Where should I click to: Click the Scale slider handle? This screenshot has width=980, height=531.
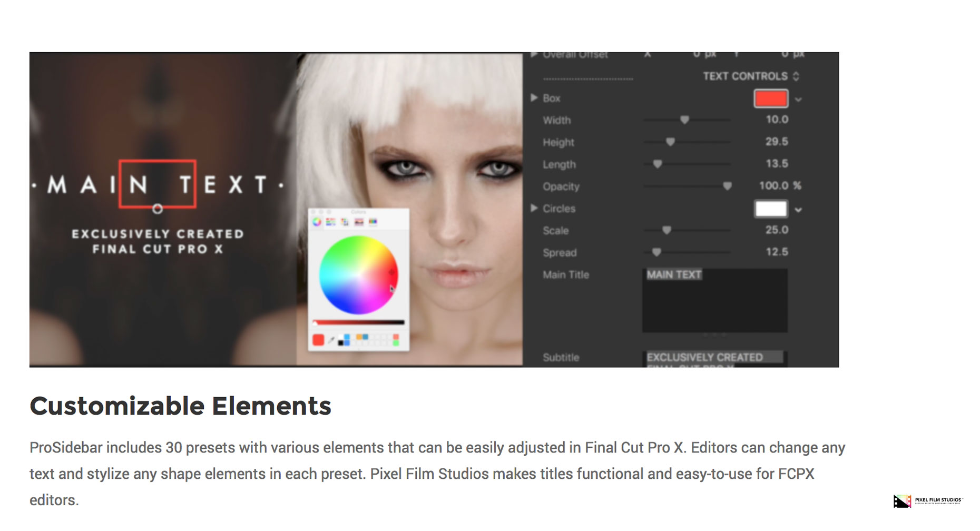(x=667, y=231)
